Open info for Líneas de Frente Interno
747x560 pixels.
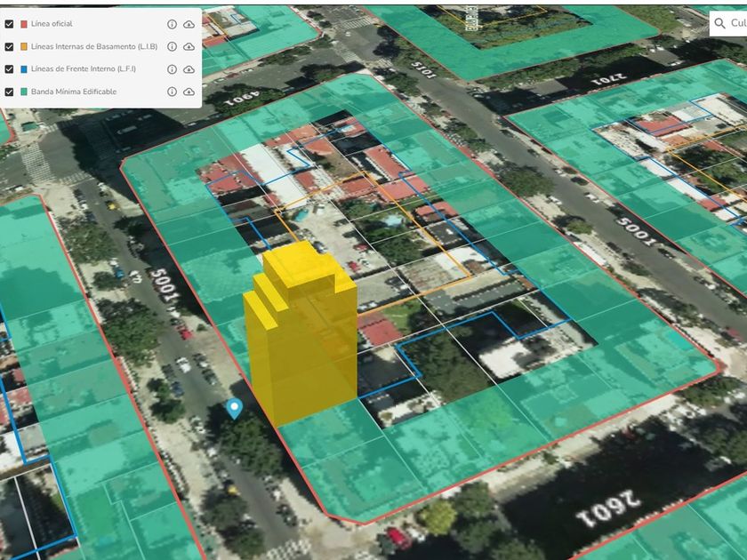172,69
